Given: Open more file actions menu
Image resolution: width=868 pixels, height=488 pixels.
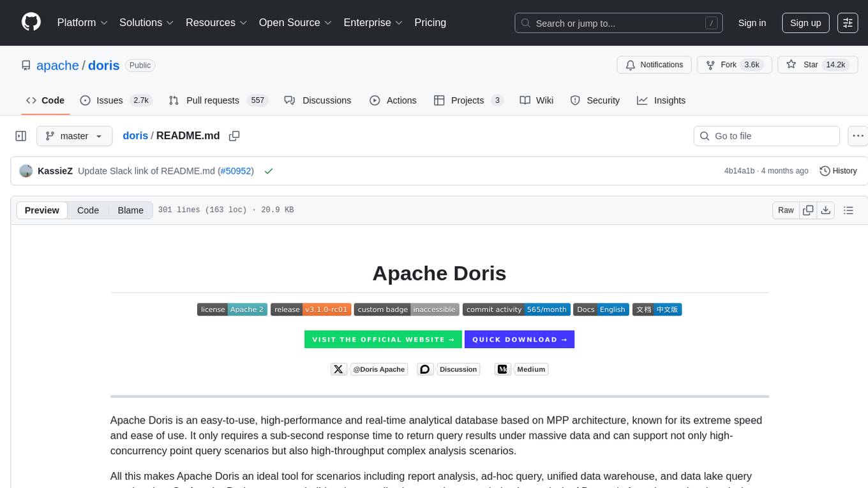Looking at the screenshot, I should click(x=858, y=136).
